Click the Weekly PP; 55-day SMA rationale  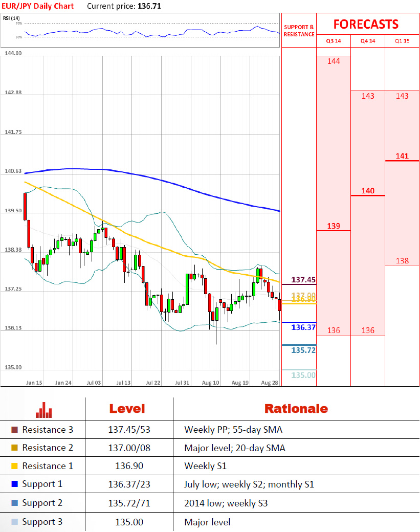(233, 430)
